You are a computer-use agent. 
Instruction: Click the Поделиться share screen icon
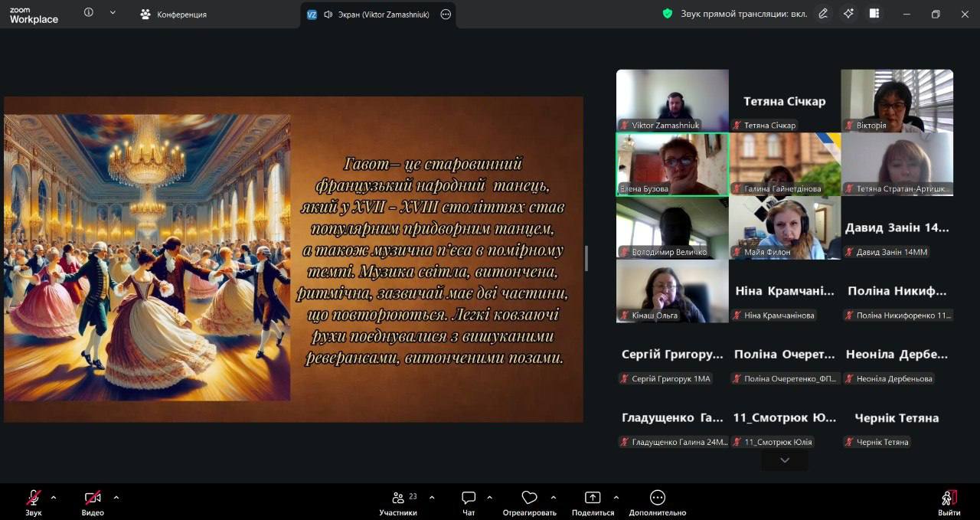coord(593,499)
